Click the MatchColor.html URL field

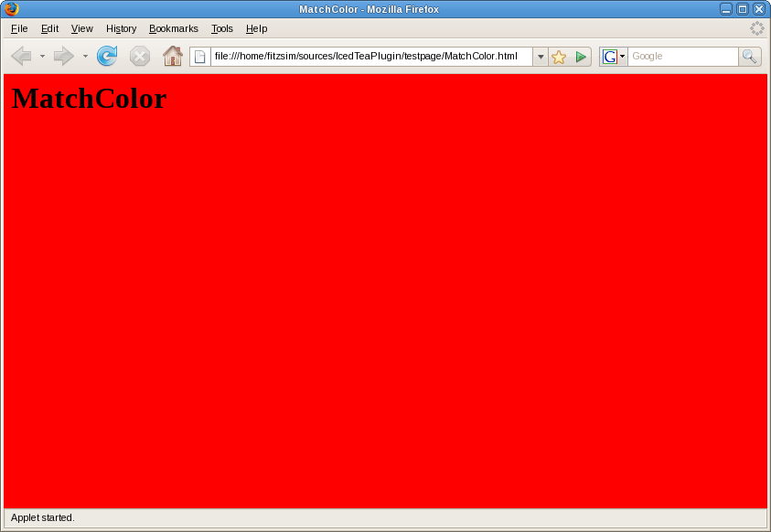pos(371,57)
